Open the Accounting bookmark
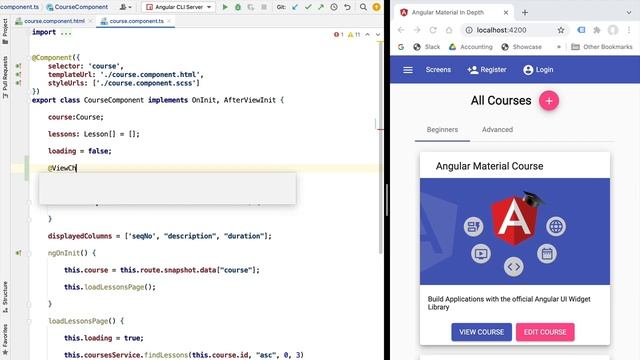The width and height of the screenshot is (640, 360). coord(471,47)
